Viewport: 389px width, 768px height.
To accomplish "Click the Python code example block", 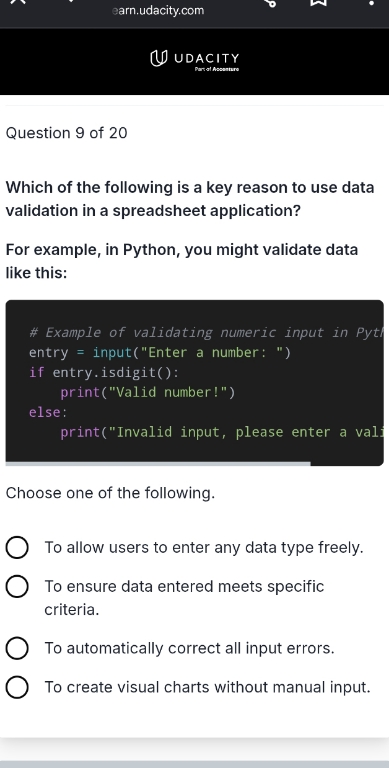I will (194, 383).
